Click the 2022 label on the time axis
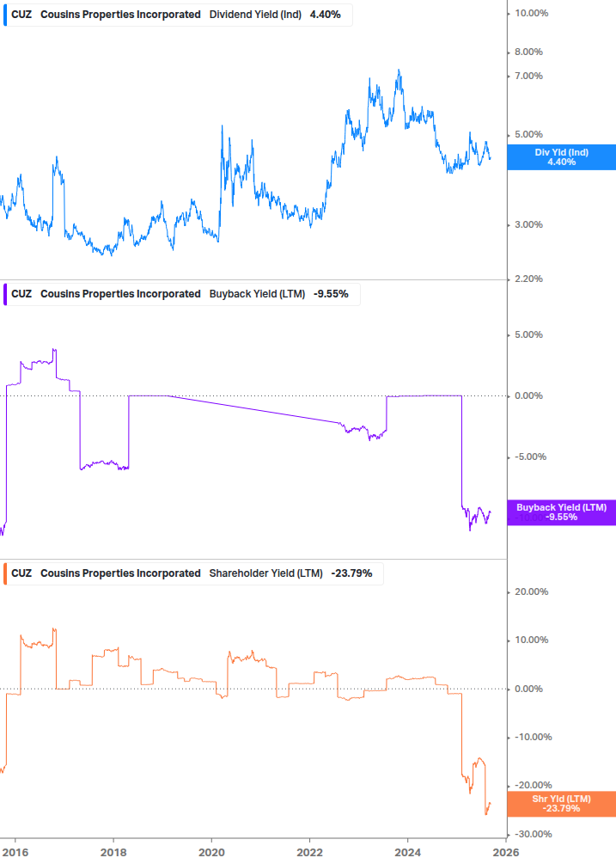Image resolution: width=616 pixels, height=864 pixels. [x=310, y=853]
